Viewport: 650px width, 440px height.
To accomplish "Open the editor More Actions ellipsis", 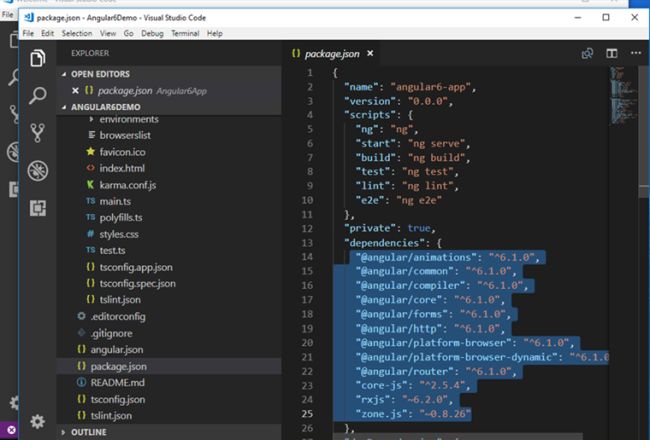I will (x=636, y=53).
